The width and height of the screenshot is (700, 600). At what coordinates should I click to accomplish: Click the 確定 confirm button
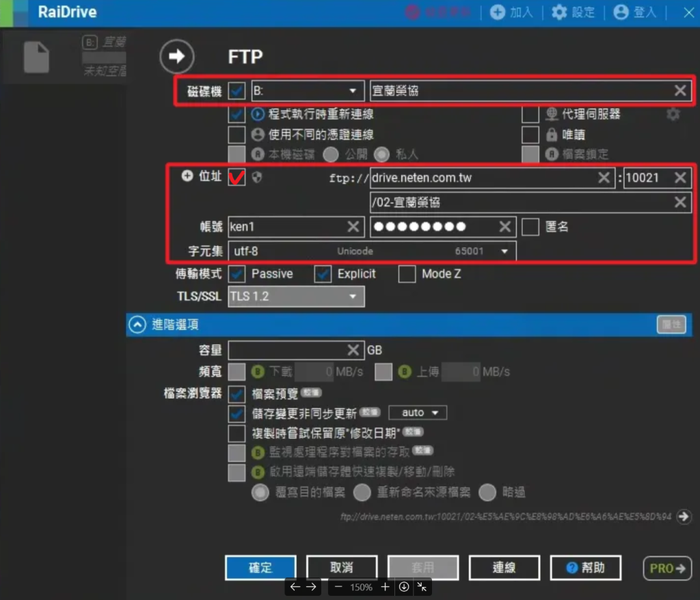(x=260, y=568)
